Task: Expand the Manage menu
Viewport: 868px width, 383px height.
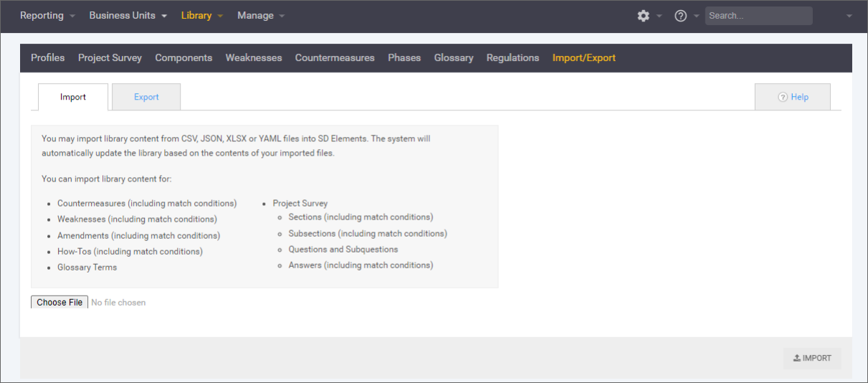Action: pyautogui.click(x=260, y=16)
